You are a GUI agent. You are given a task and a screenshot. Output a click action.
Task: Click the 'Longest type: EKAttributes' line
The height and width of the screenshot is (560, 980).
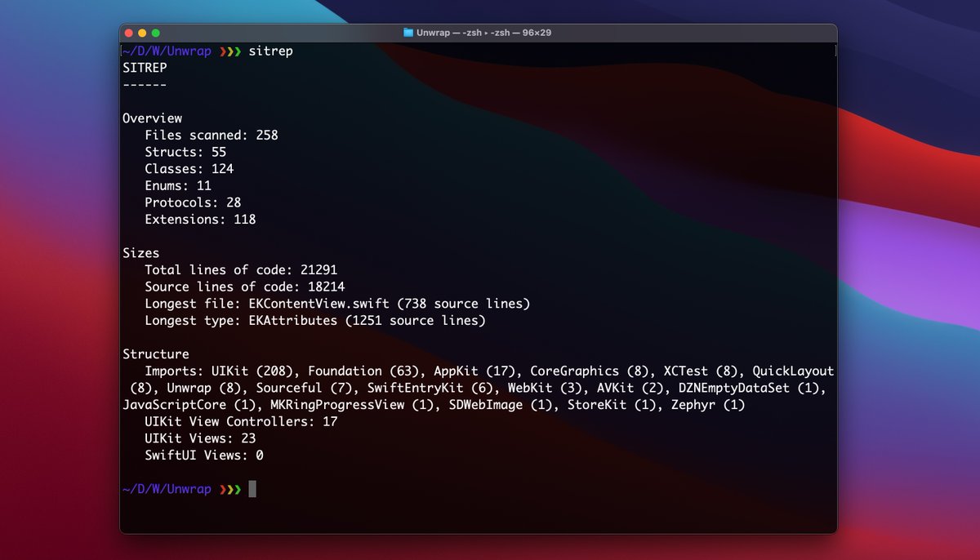point(315,321)
